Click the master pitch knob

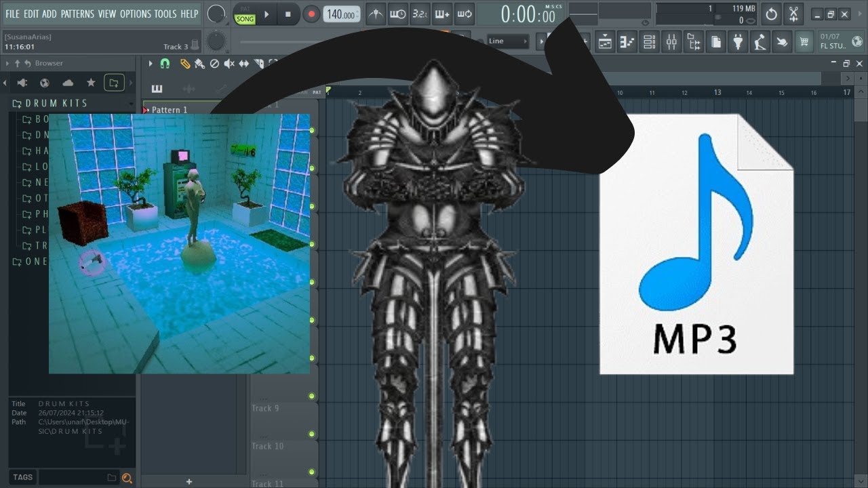[x=216, y=41]
